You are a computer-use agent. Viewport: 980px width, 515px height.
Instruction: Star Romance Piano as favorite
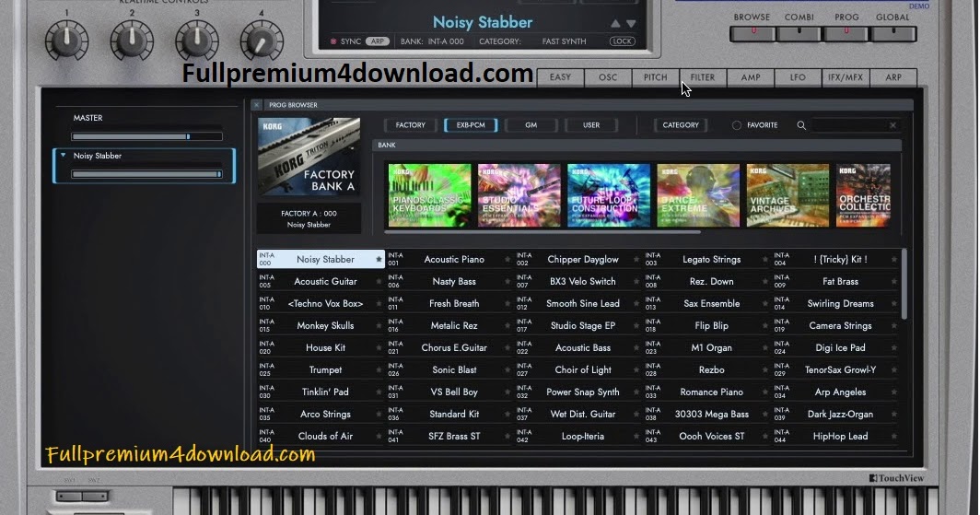765,392
